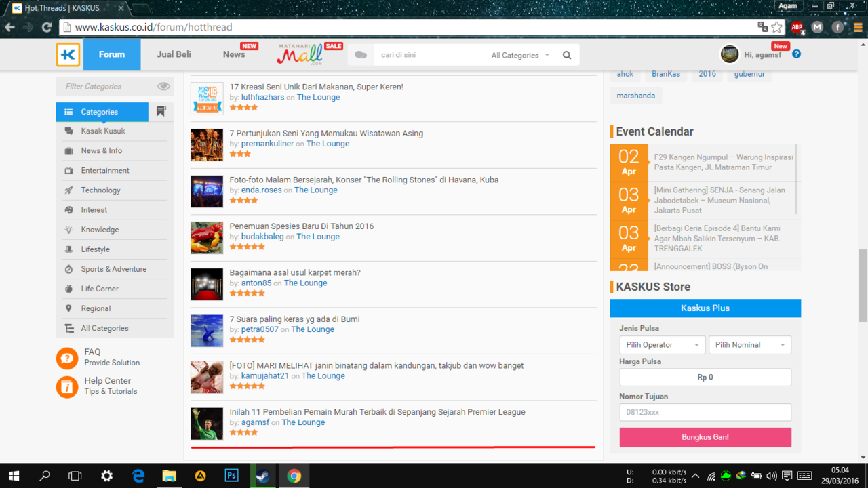
Task: Focus the Nomor Tujuan phone field
Action: (705, 412)
